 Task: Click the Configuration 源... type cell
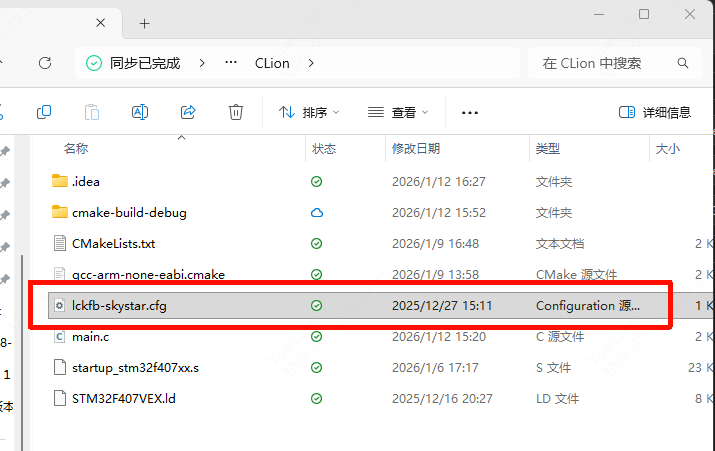tap(588, 306)
